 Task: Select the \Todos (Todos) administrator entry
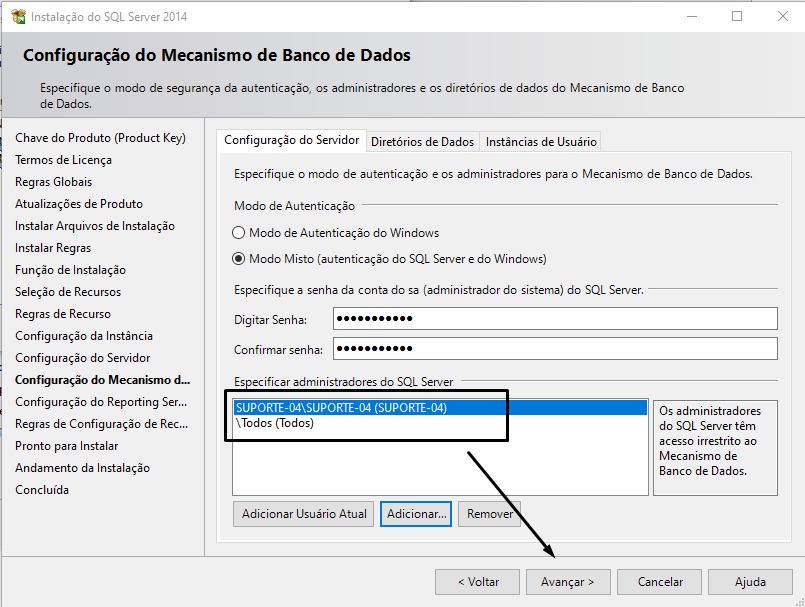pos(440,423)
